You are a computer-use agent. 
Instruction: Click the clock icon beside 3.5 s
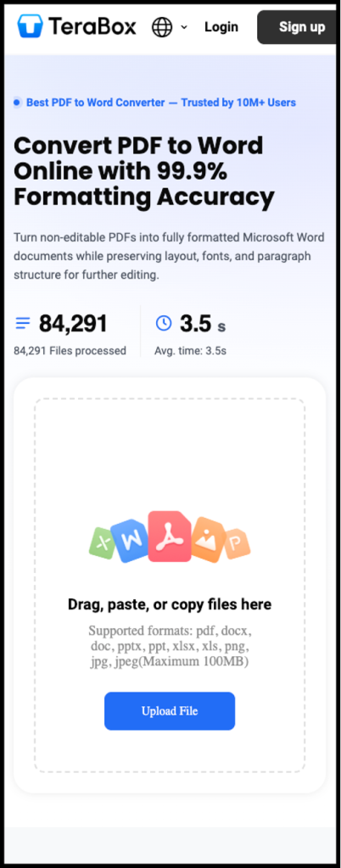tap(164, 323)
